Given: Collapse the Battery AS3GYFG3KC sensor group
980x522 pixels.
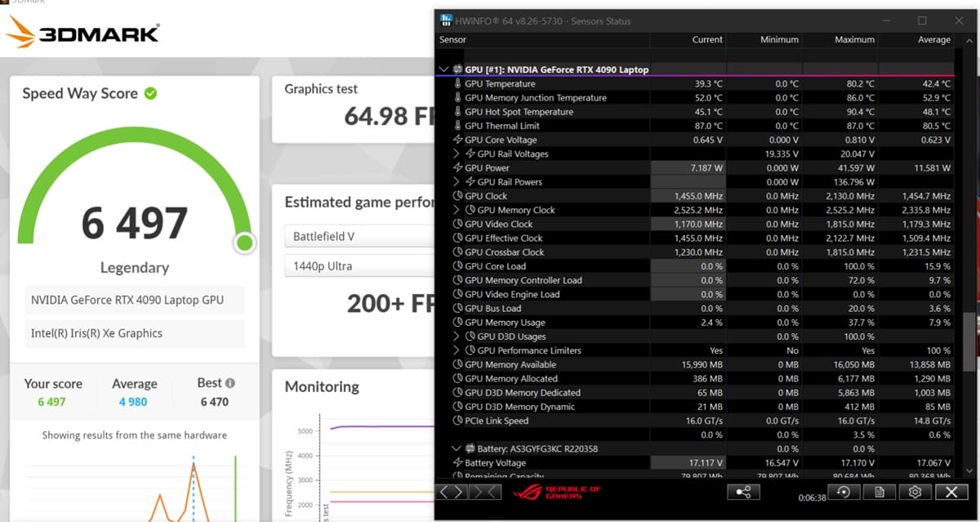Looking at the screenshot, I should [x=457, y=448].
